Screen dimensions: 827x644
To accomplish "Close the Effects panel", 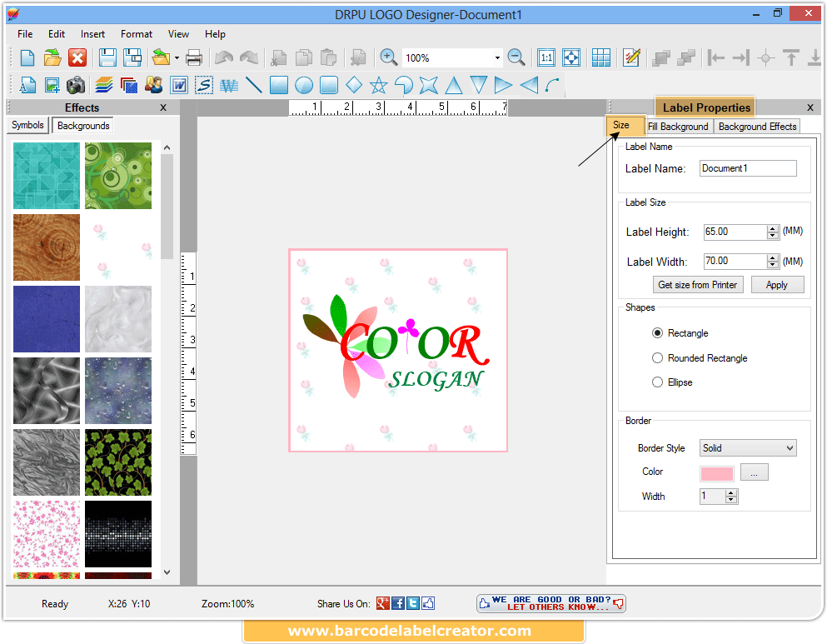I will coord(163,107).
